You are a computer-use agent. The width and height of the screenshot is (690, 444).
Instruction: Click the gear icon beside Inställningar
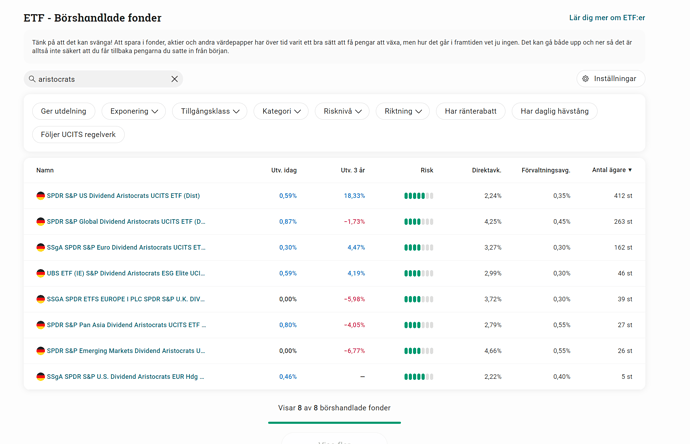click(x=585, y=79)
